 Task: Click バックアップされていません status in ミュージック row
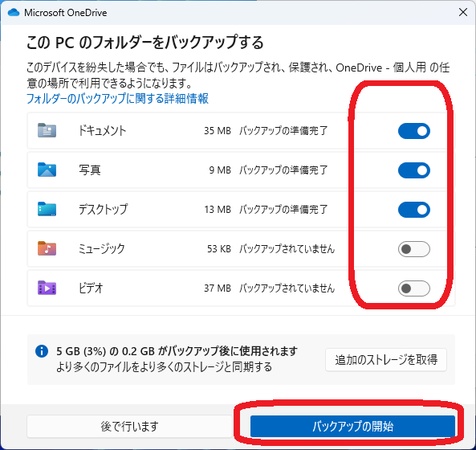pyautogui.click(x=287, y=249)
